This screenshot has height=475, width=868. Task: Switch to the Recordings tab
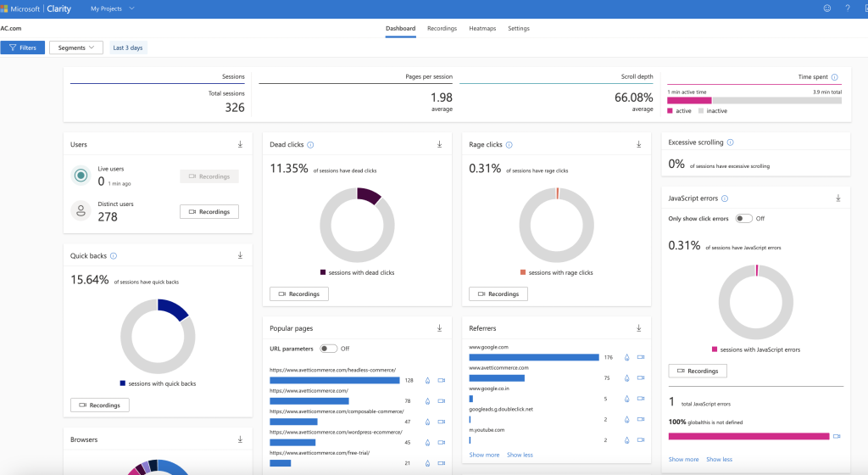tap(442, 29)
